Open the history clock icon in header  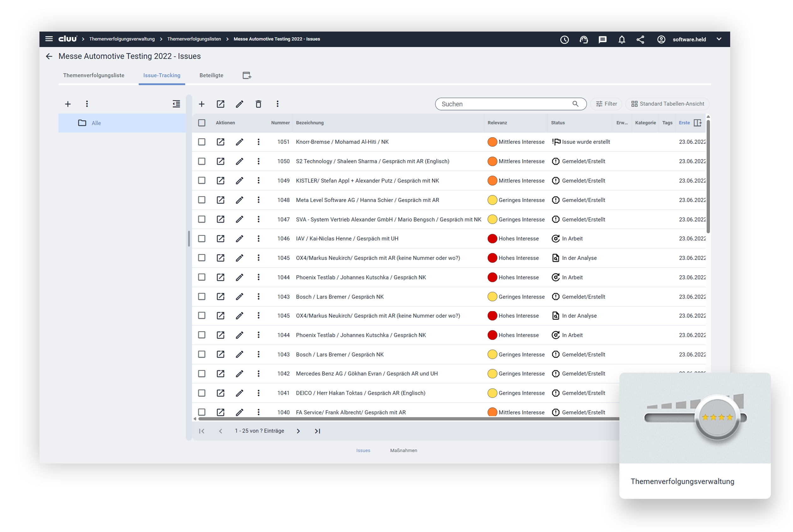[x=564, y=40]
